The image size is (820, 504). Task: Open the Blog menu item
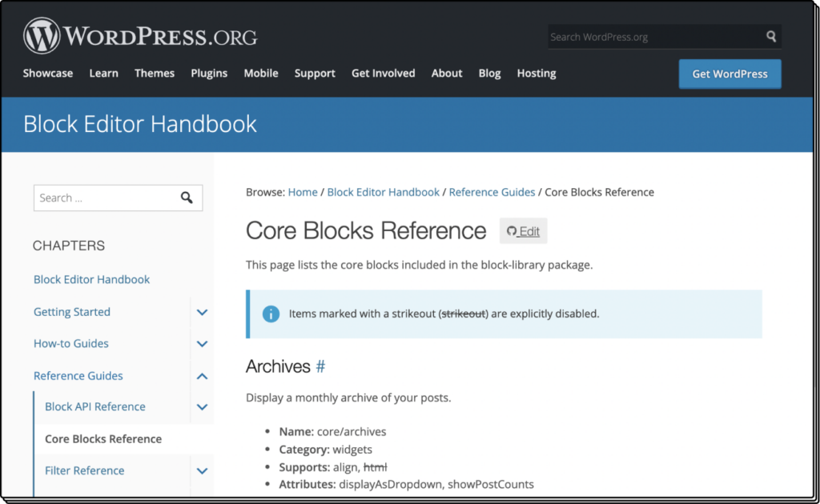click(x=489, y=73)
